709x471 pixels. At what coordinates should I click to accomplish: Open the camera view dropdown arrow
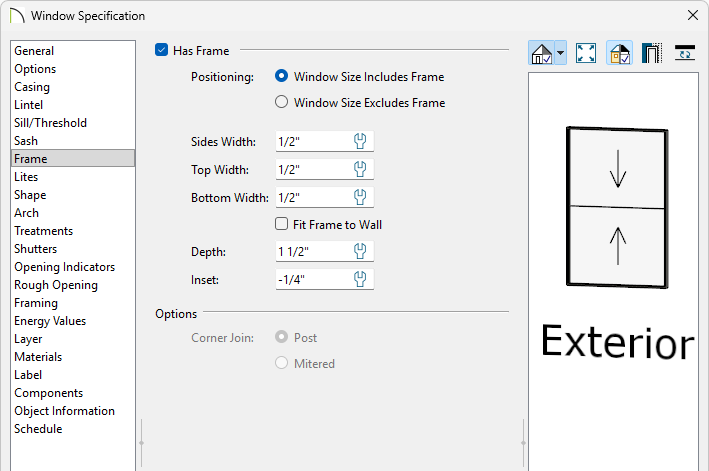pos(561,53)
